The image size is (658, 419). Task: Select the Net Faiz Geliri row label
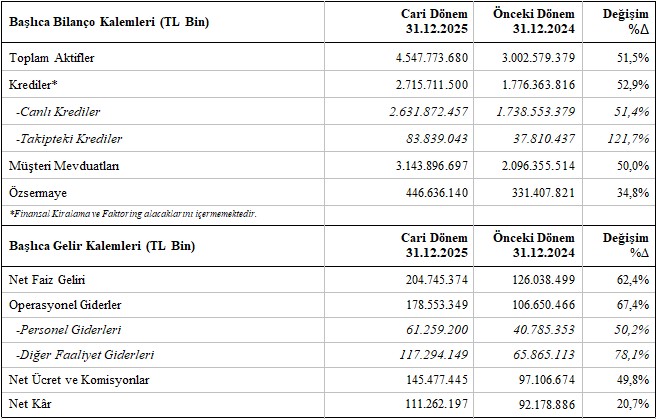coord(48,279)
